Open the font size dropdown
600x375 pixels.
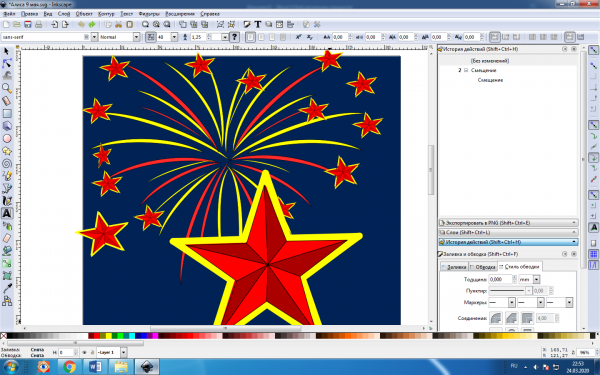click(x=174, y=37)
